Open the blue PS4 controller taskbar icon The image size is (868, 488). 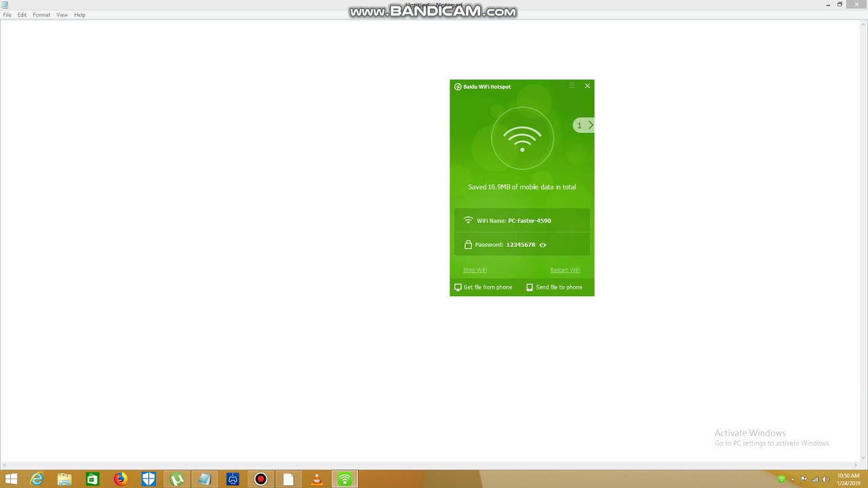click(233, 479)
